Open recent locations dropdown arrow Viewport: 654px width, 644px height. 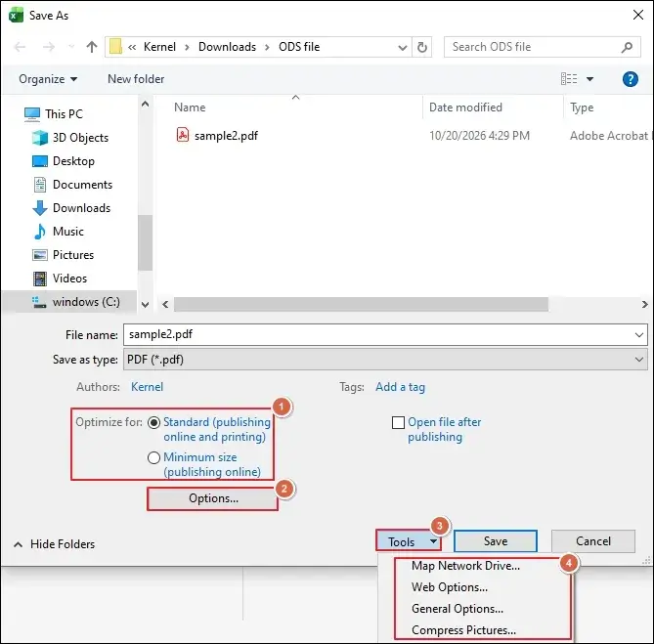tap(71, 47)
